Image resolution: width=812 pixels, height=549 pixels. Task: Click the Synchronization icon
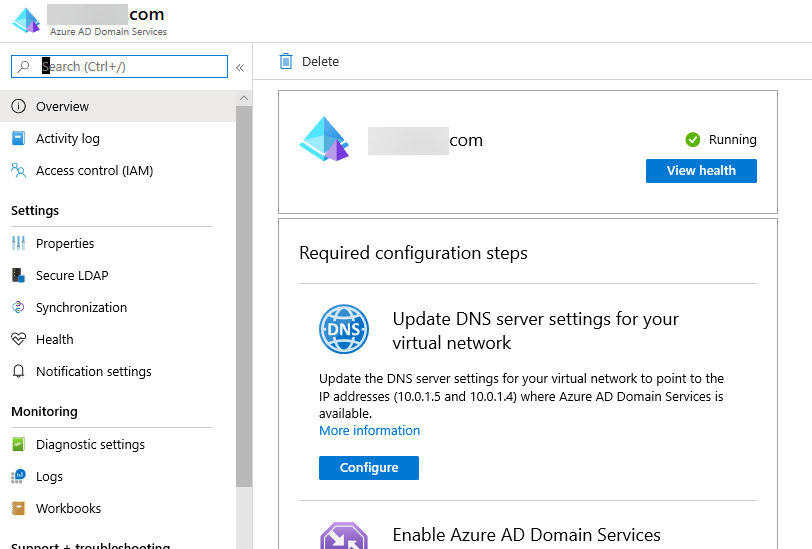click(x=18, y=308)
